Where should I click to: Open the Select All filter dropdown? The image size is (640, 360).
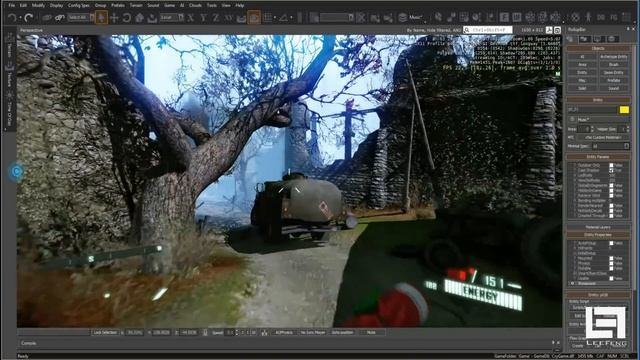(81, 18)
